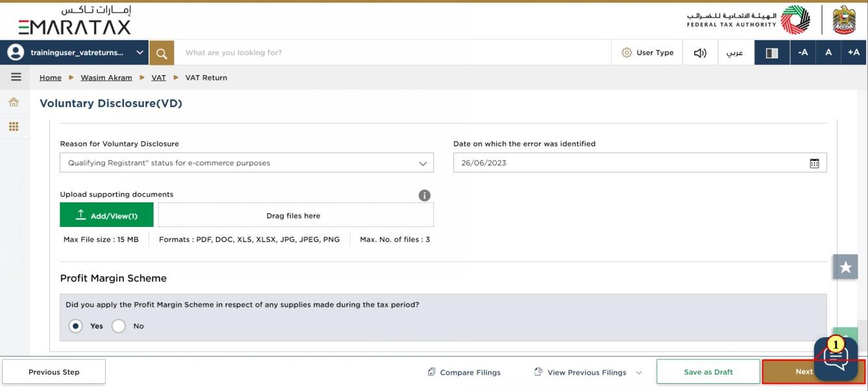Open User Type menu
This screenshot has width=868, height=391.
coord(647,53)
